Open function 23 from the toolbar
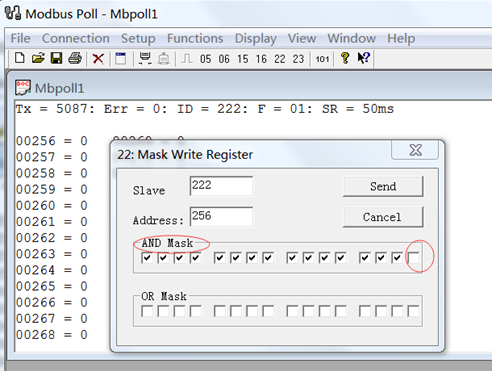493x371 pixels. pyautogui.click(x=298, y=59)
